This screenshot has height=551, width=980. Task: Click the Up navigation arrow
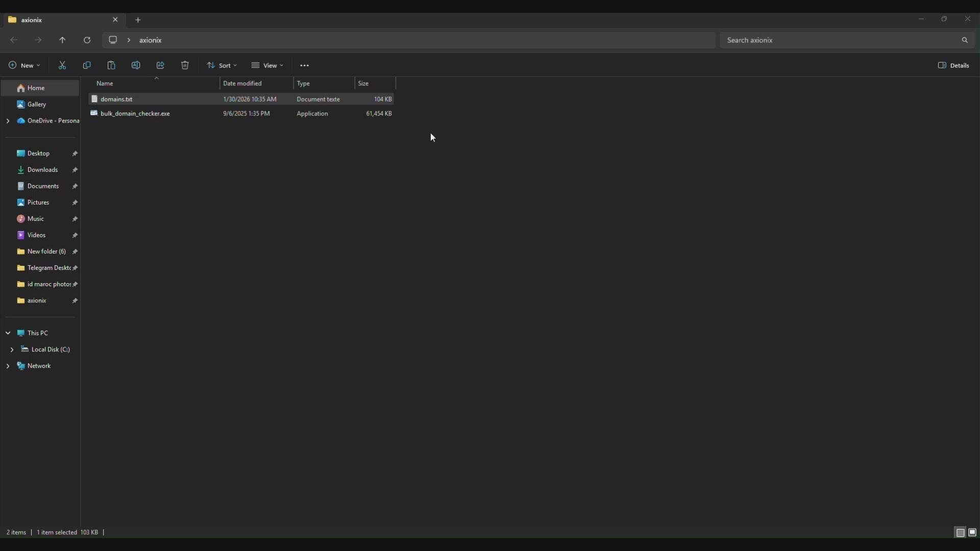[x=62, y=40]
